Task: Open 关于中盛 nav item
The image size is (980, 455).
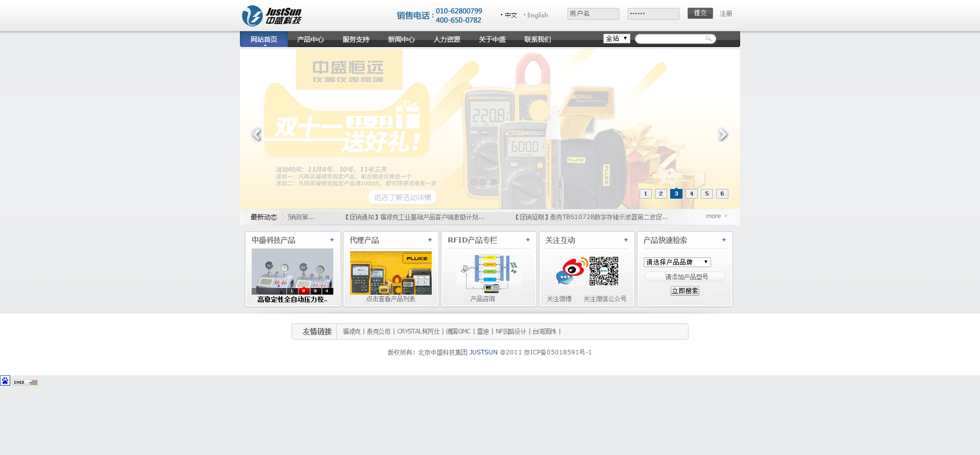Action: pos(492,39)
